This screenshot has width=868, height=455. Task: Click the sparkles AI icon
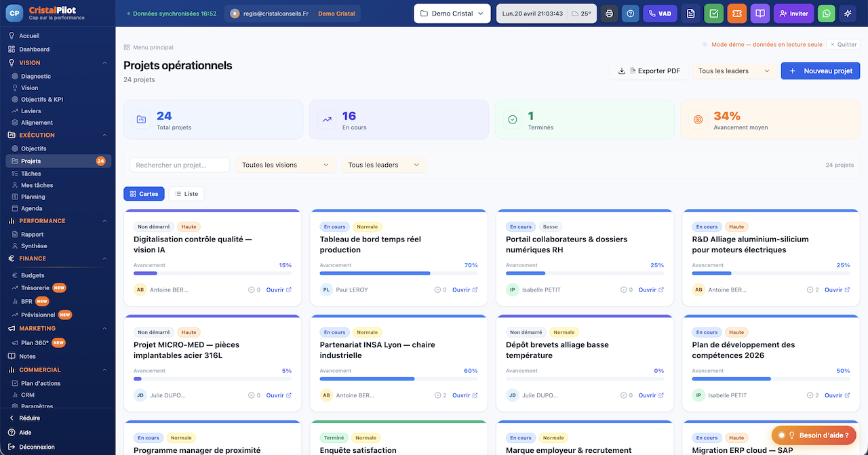[848, 14]
